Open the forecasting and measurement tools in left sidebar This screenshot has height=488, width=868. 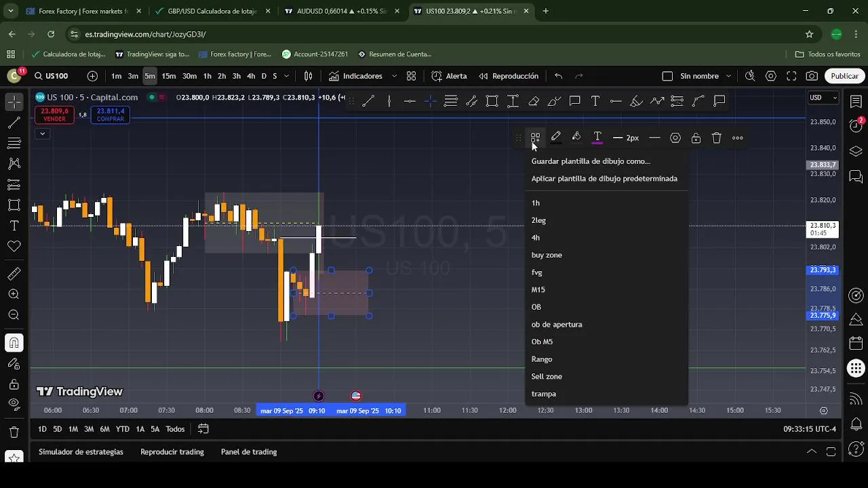click(14, 184)
